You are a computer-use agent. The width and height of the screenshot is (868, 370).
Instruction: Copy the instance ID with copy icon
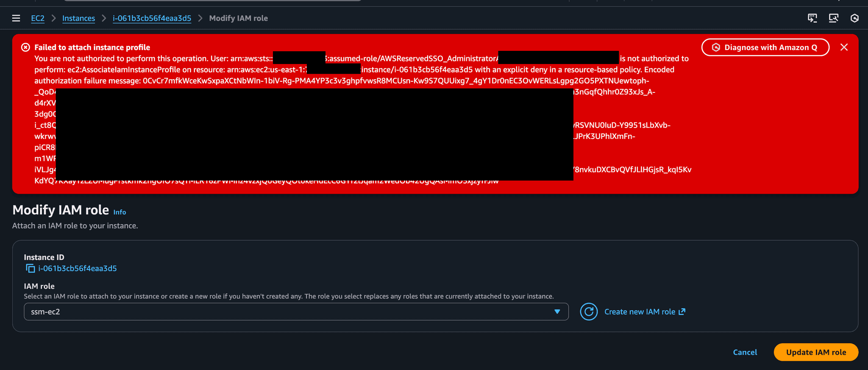point(30,268)
